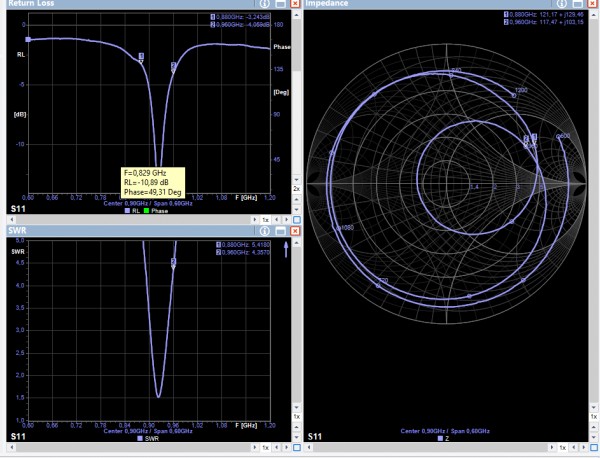Screen dimensions: 600x458
Task: Click the 1x horizontal zoom label under Impedance
Action: click(562, 447)
